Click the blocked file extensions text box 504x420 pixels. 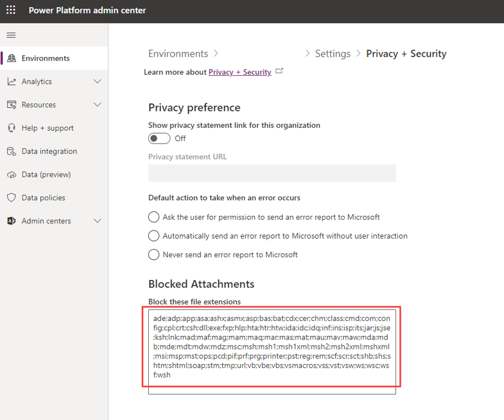point(272,352)
